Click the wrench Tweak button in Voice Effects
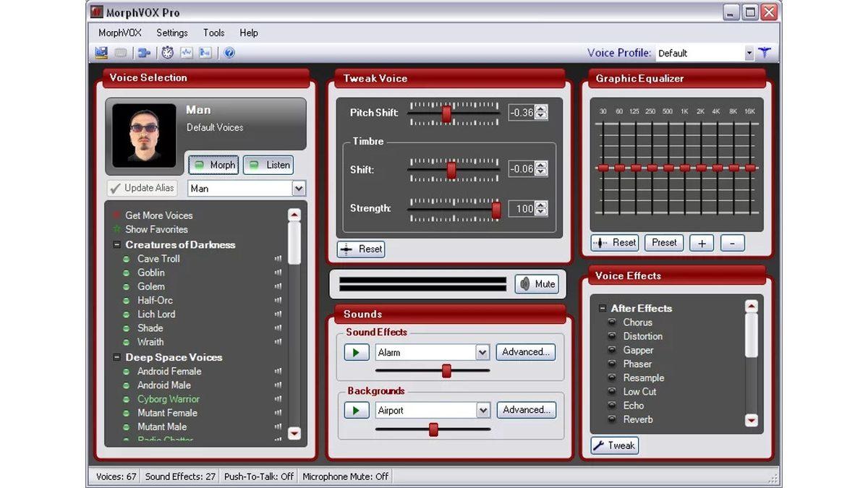Screen dimensions: 868x488 [614, 445]
